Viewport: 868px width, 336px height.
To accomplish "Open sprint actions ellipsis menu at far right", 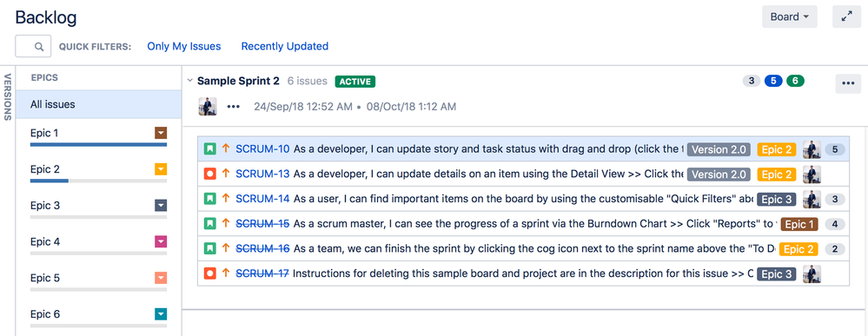I will click(x=848, y=83).
